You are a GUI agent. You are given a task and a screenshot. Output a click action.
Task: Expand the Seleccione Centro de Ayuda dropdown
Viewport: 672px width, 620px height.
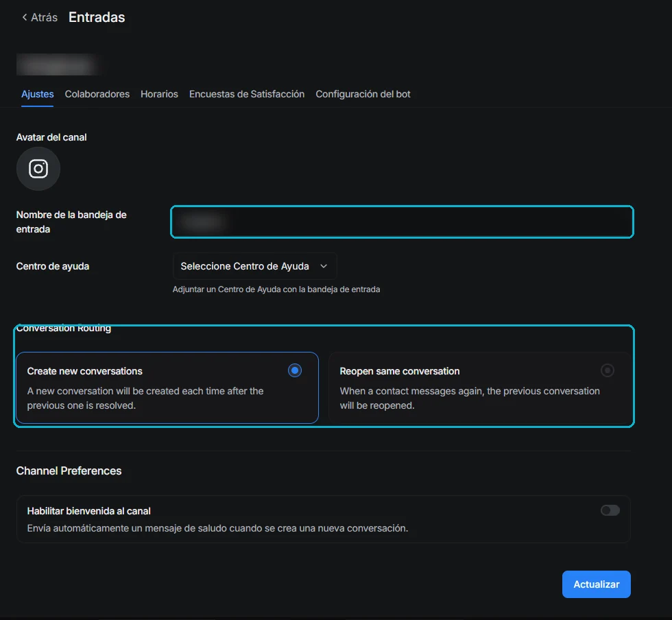click(254, 266)
